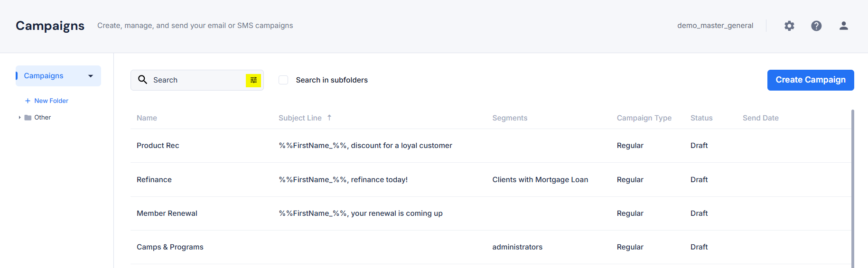This screenshot has height=268, width=868.
Task: Click the magnifying glass search icon
Action: click(x=142, y=80)
